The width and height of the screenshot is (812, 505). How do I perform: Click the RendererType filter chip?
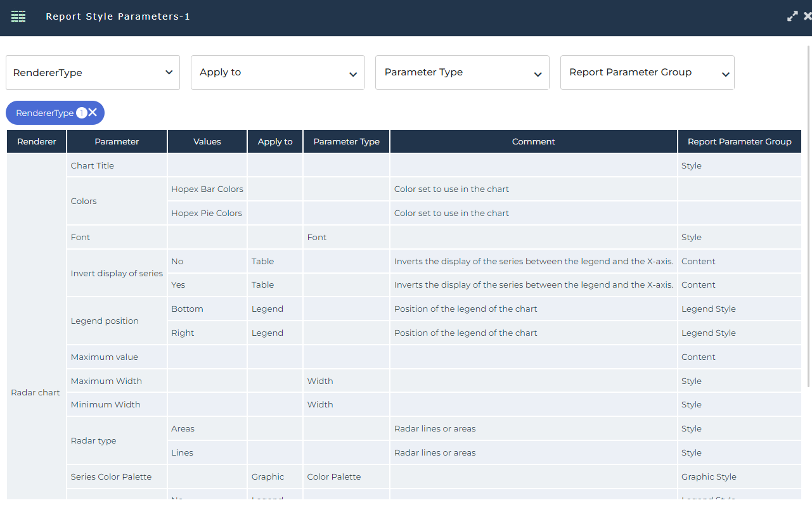(45, 113)
